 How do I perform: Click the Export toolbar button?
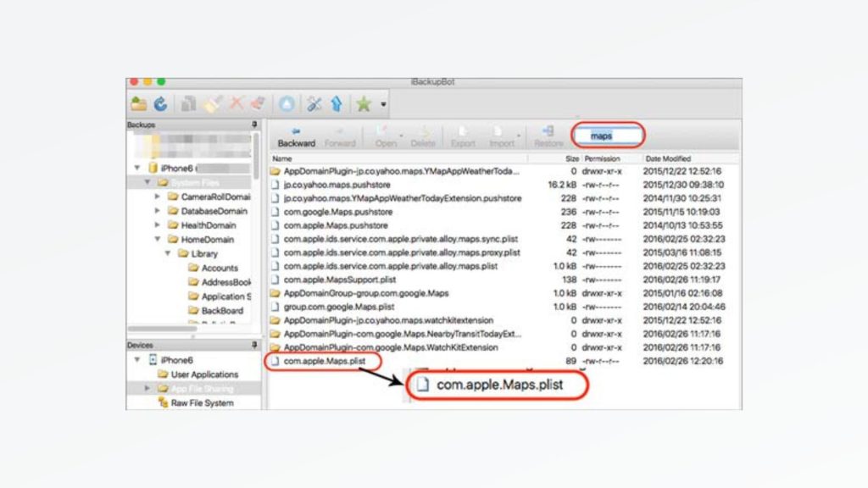[x=463, y=137]
